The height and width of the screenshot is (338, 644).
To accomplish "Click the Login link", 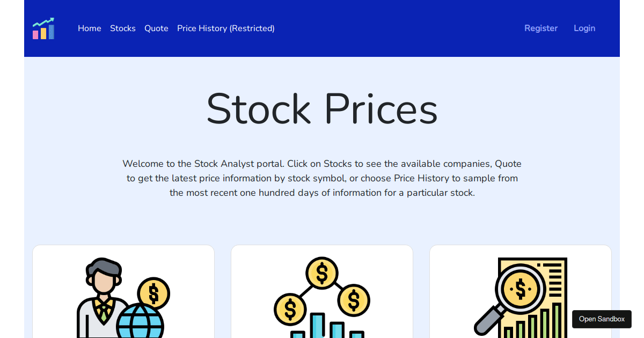I will click(x=584, y=28).
